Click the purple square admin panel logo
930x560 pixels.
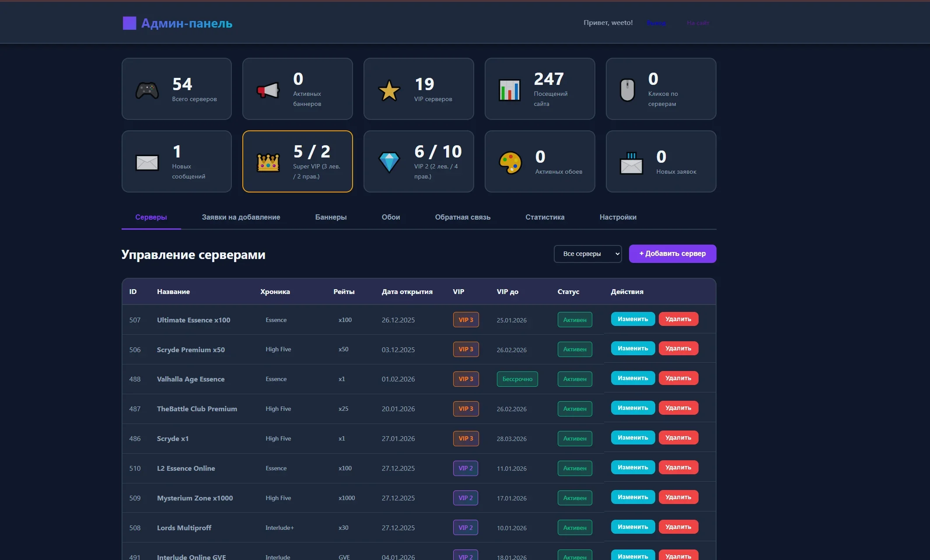click(129, 23)
